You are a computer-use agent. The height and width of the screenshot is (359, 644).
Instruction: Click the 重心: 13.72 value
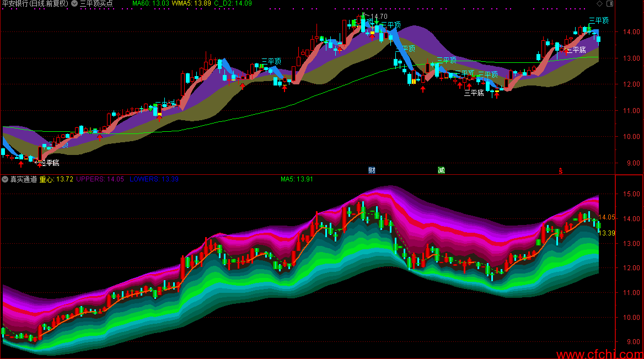point(56,180)
